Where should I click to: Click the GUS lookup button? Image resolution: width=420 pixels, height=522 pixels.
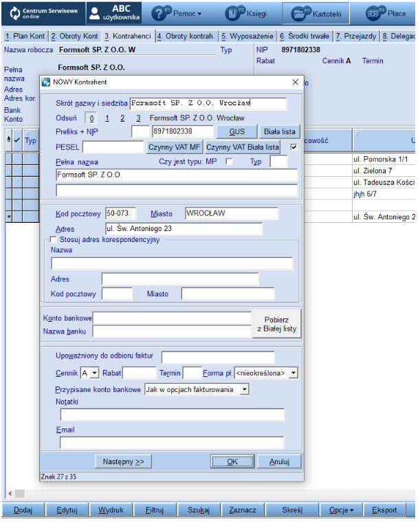click(x=236, y=131)
